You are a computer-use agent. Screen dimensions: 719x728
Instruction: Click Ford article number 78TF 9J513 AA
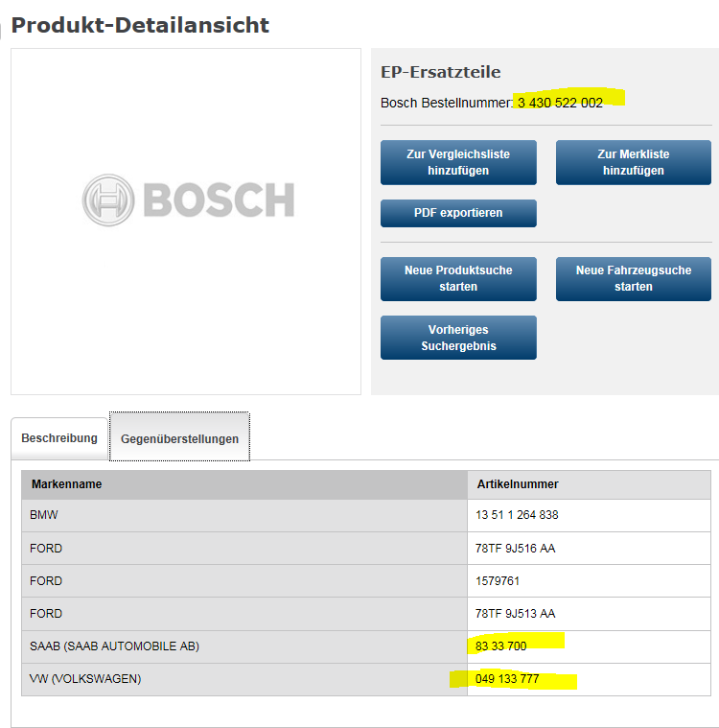tap(515, 613)
